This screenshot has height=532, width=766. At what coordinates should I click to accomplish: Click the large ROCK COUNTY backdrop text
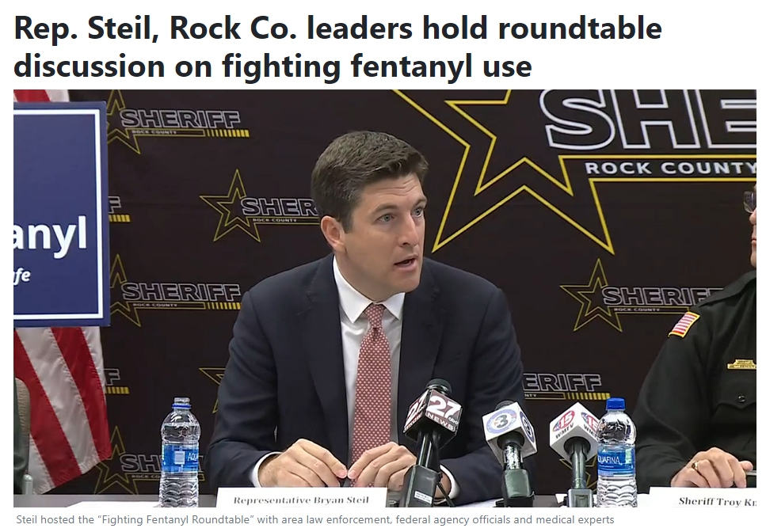(x=670, y=168)
